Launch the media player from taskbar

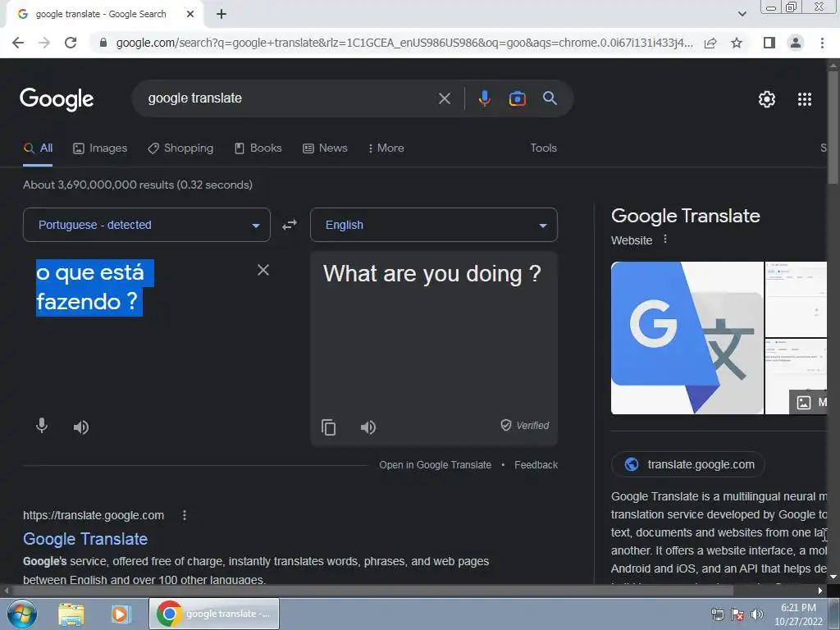tap(121, 614)
